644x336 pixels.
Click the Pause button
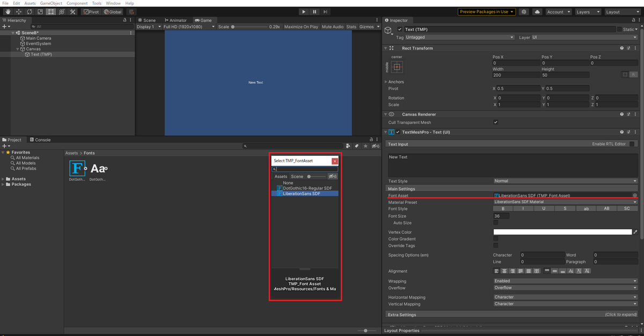pos(314,12)
